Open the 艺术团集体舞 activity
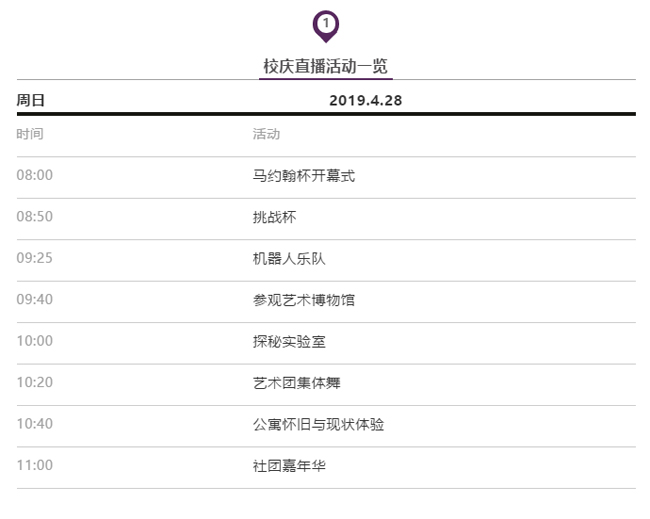 pos(297,383)
